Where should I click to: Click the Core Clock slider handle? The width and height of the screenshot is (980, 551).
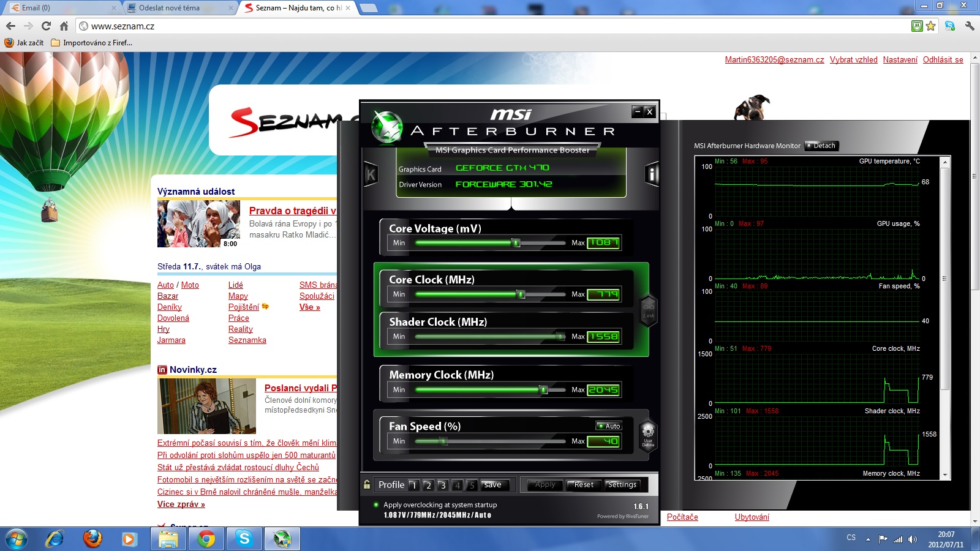(521, 294)
